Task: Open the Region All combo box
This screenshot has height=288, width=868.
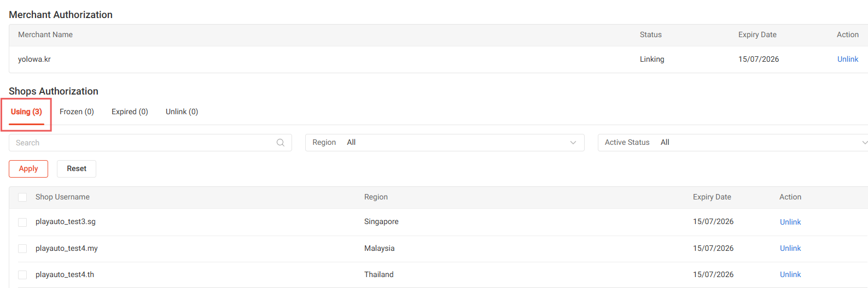Action: click(445, 143)
